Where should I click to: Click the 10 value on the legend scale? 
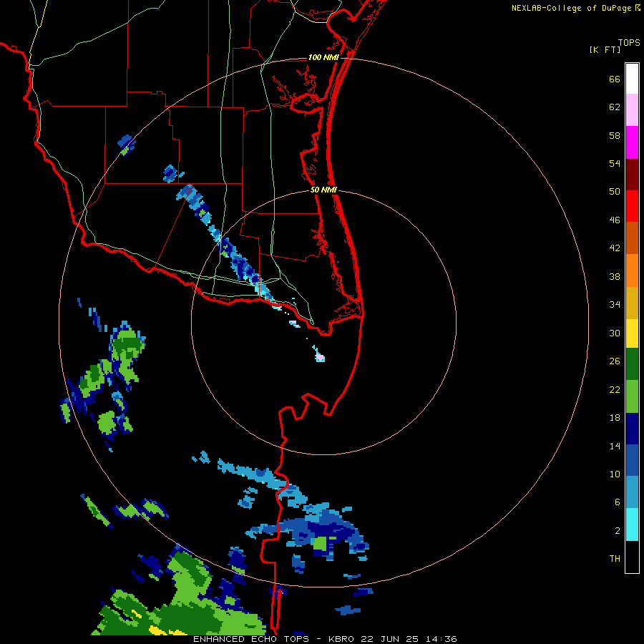pyautogui.click(x=615, y=474)
